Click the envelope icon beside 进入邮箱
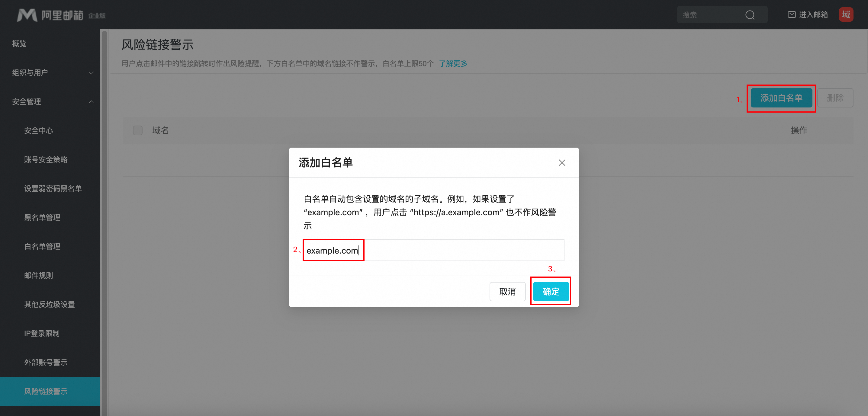This screenshot has width=868, height=416. tap(792, 14)
